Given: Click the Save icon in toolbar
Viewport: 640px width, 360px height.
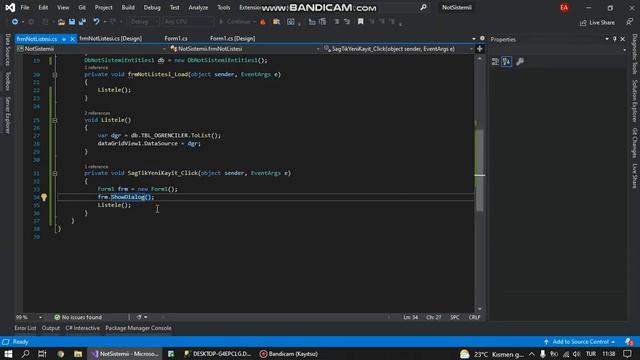Looking at the screenshot, I should tap(72, 22).
